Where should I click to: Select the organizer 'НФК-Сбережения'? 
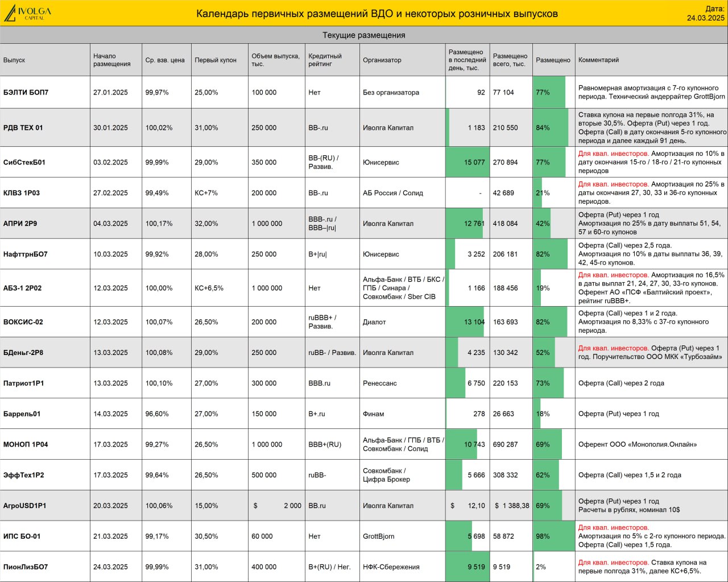[x=391, y=567]
